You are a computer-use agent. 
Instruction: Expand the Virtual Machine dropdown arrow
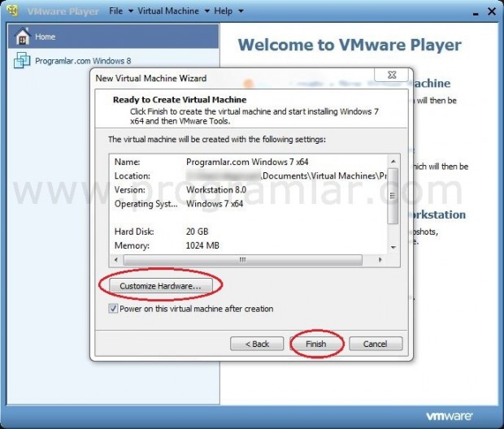point(207,11)
